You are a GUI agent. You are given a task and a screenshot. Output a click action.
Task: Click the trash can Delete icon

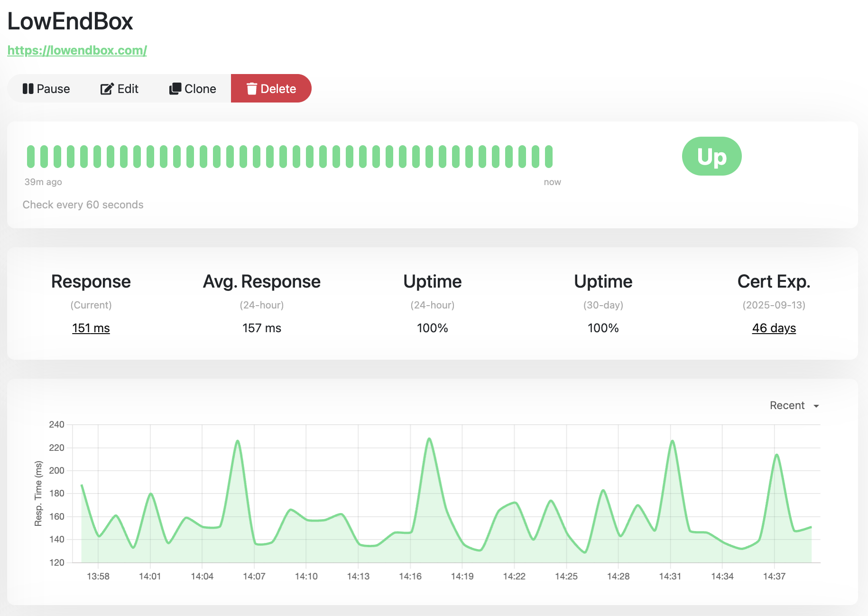[x=252, y=89]
